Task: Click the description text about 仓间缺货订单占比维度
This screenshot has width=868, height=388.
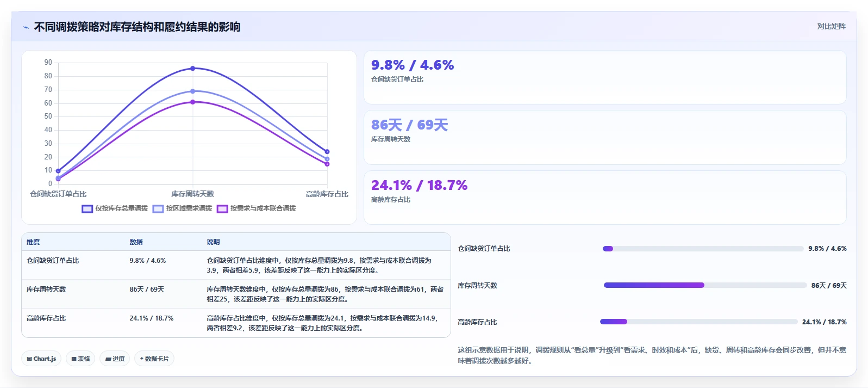Action: tap(319, 266)
